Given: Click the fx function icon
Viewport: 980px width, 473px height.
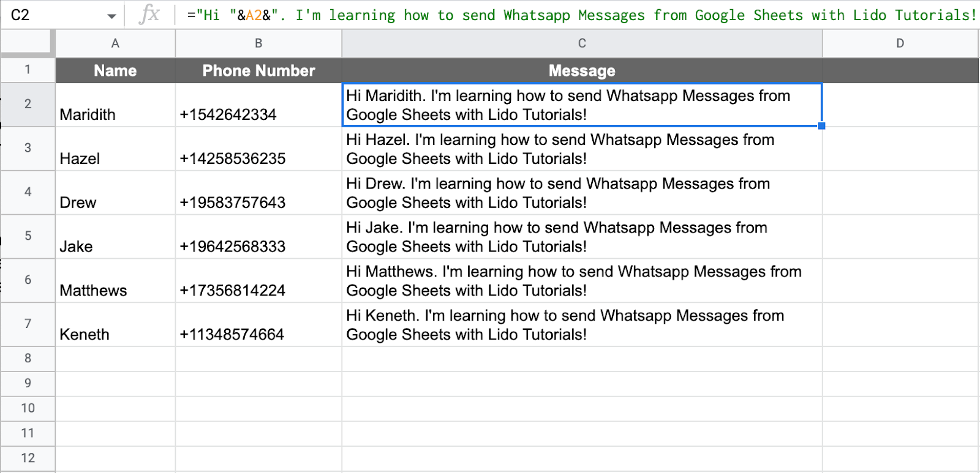Looking at the screenshot, I should click(x=149, y=15).
